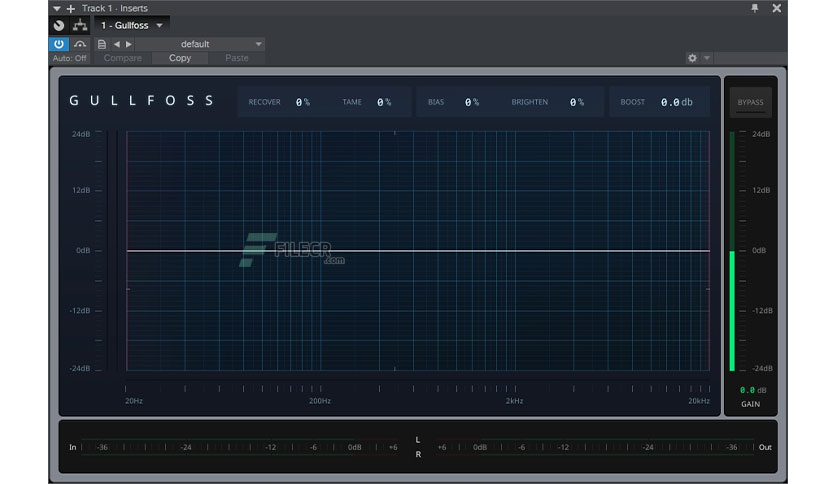Click the BOOST 0.0 db value

pos(677,102)
